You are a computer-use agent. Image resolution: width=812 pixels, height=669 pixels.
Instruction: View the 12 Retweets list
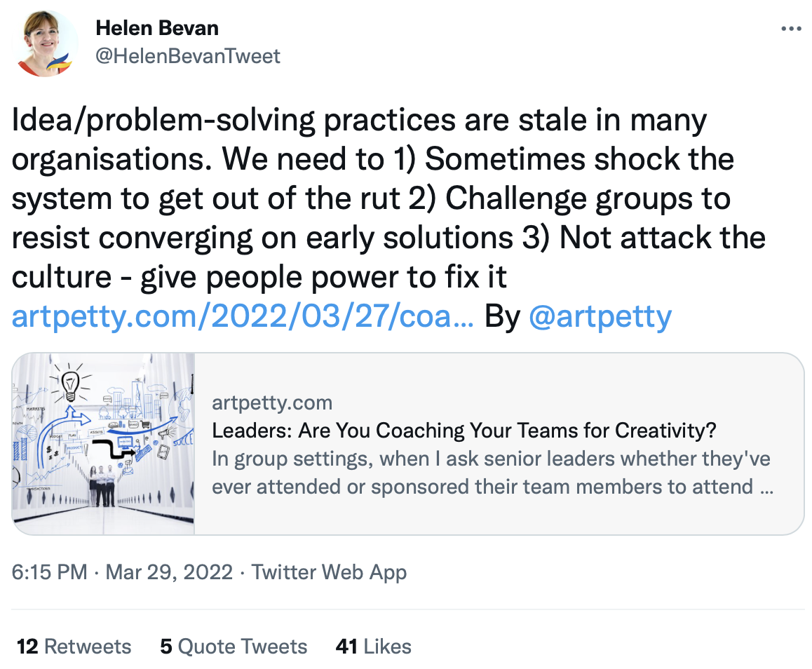pos(74,647)
